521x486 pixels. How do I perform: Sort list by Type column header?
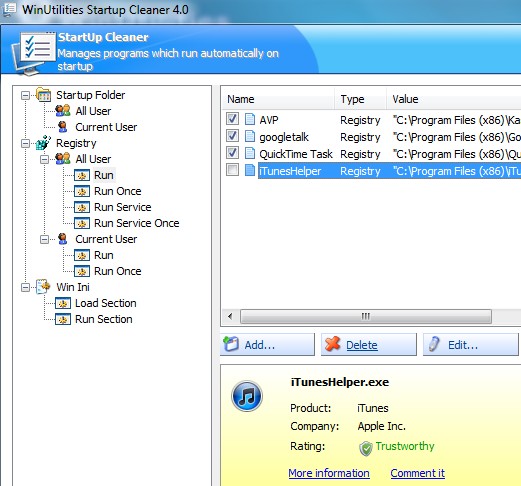tap(361, 99)
